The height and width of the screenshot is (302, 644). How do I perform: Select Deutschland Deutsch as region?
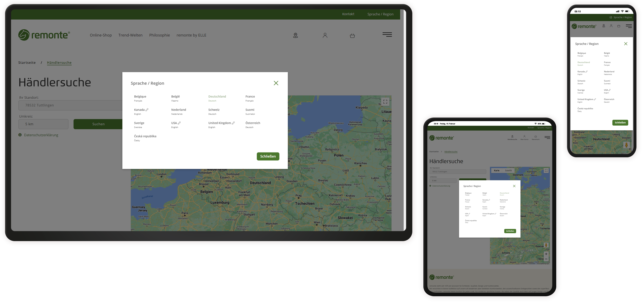[x=217, y=98]
